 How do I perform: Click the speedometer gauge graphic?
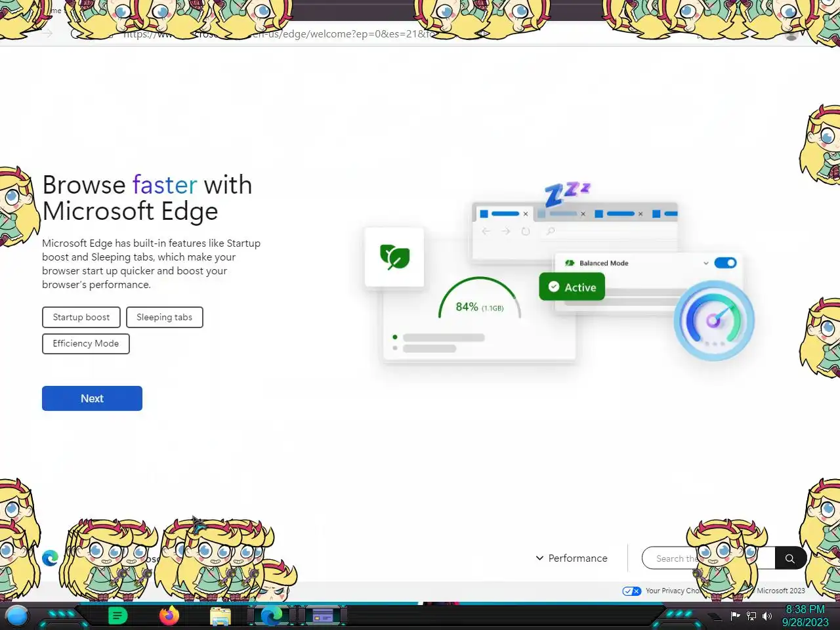tap(714, 320)
